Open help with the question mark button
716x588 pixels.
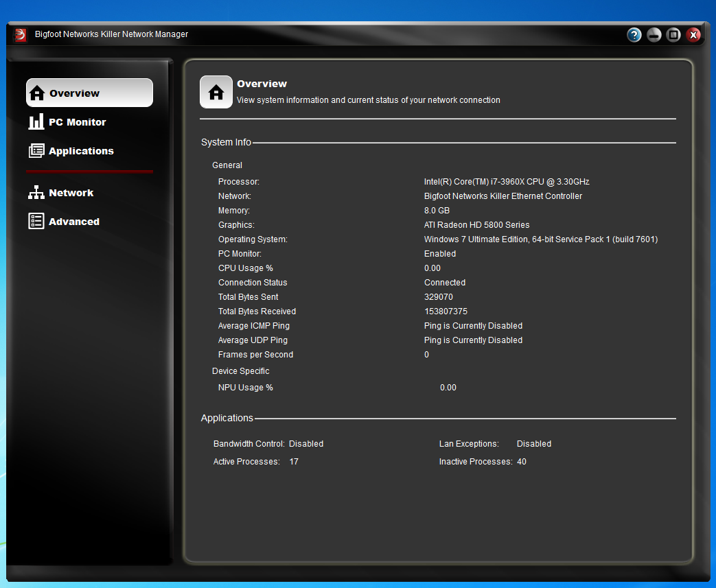click(634, 35)
